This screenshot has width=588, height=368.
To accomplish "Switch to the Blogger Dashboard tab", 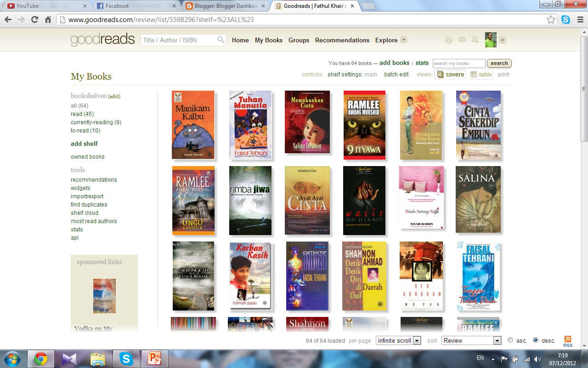I will (225, 6).
